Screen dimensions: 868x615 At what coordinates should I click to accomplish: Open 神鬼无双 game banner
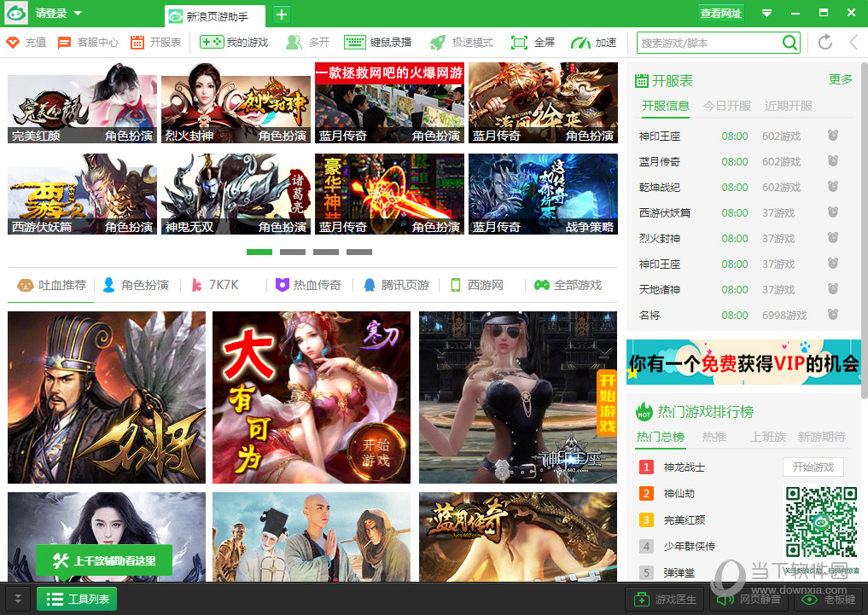(236, 194)
